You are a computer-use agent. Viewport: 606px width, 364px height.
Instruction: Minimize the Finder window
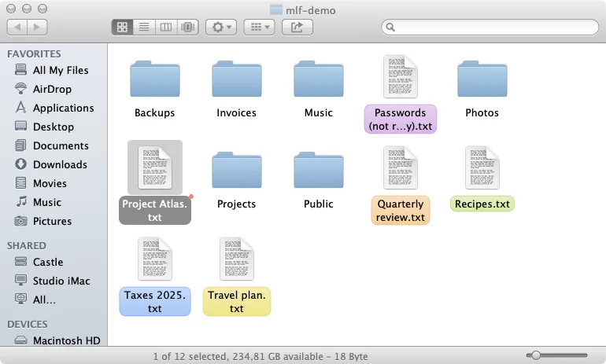[x=27, y=9]
